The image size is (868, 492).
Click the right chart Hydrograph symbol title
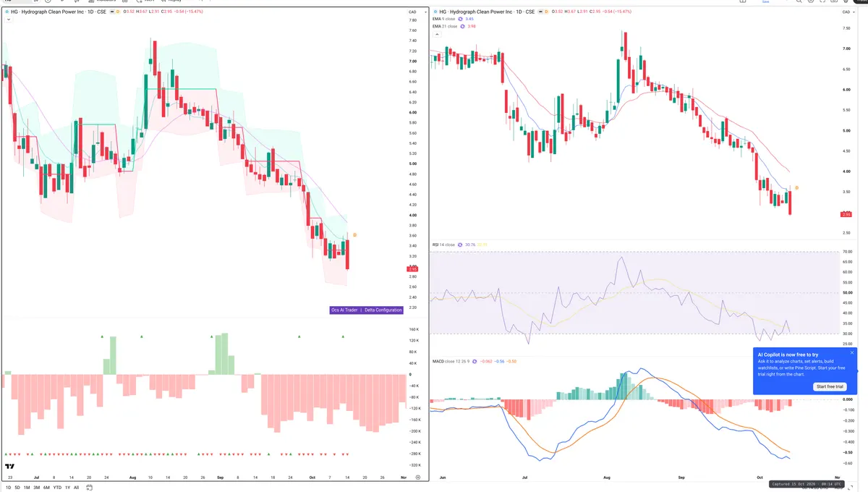(x=487, y=12)
